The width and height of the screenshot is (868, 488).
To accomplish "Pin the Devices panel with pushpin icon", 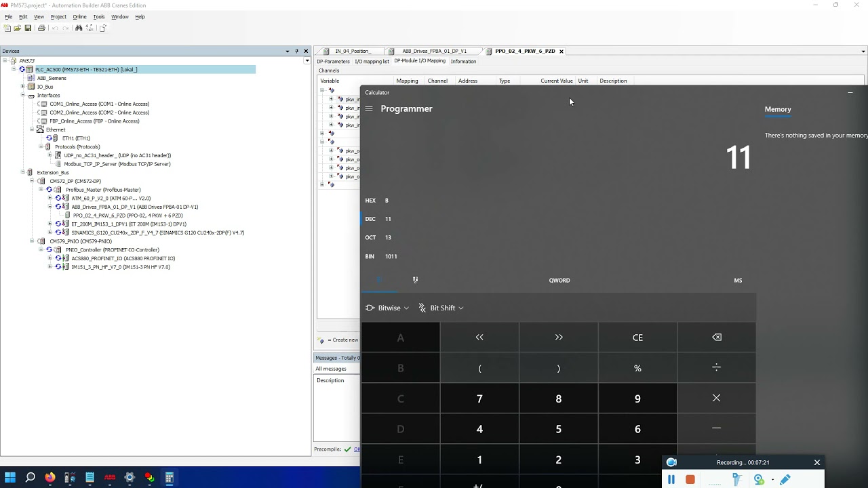I will (296, 51).
